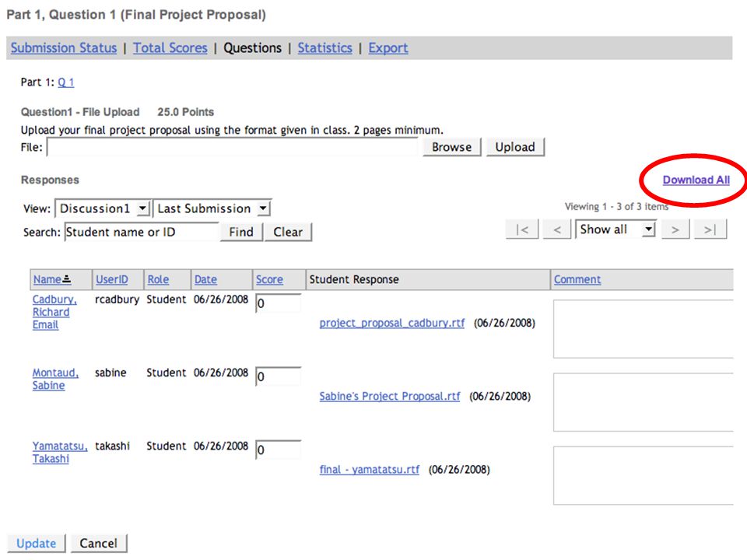Sort responses by Role column
Viewport: 747px width, 560px height.
point(158,279)
